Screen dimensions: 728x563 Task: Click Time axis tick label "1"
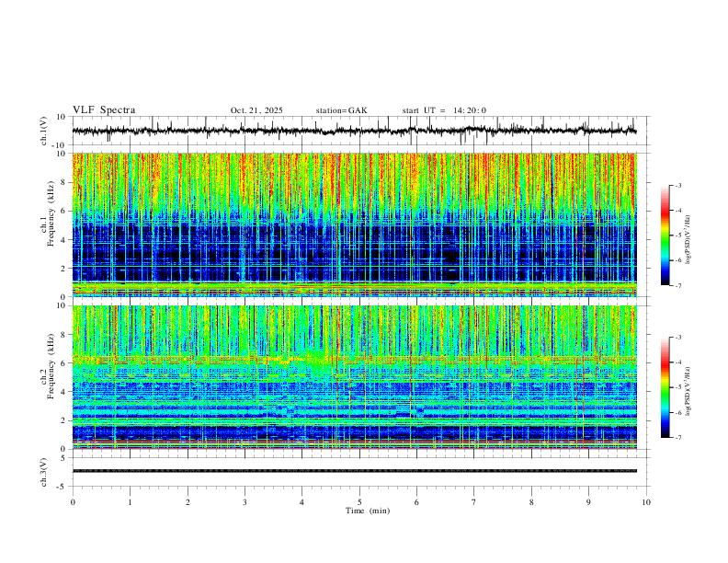[130, 502]
